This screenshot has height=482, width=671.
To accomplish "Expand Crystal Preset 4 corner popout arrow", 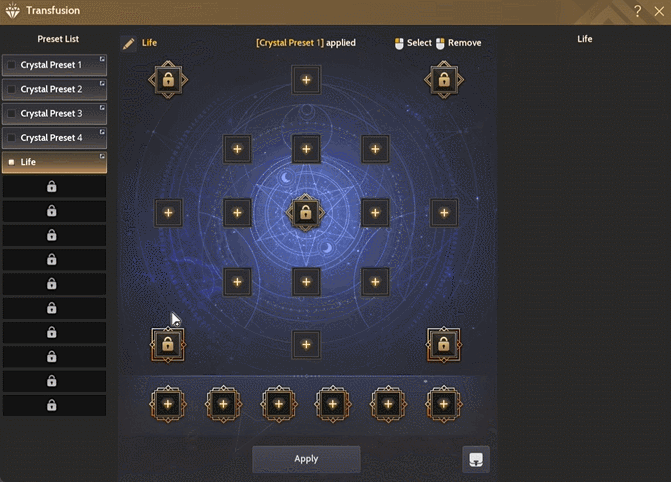I will click(102, 132).
